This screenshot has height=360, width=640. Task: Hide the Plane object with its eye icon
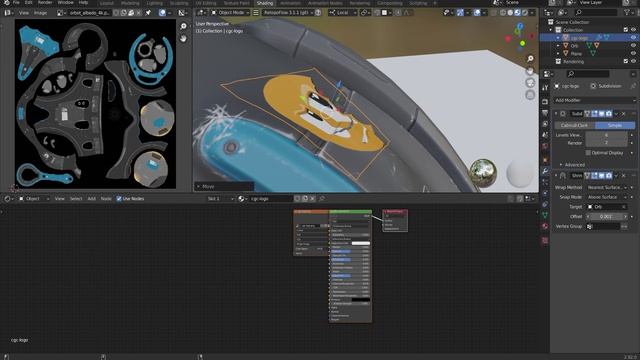click(633, 53)
